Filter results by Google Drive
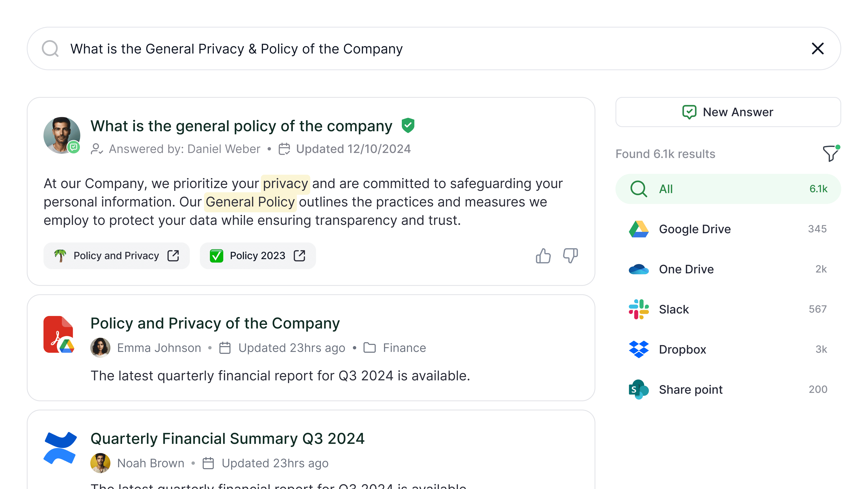868x489 pixels. [x=728, y=229]
